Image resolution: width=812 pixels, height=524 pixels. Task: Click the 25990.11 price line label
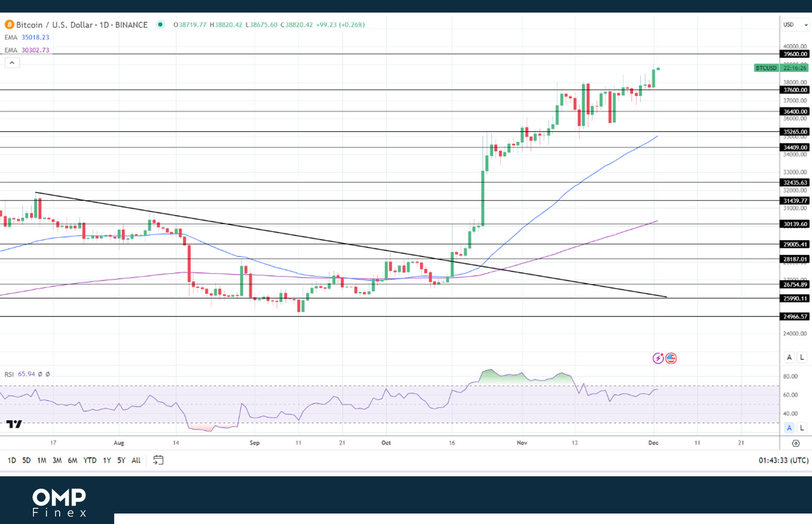point(795,299)
